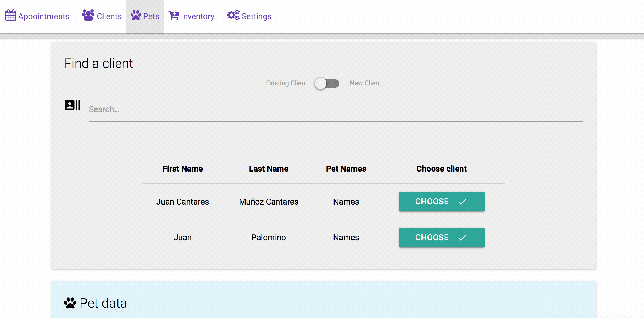This screenshot has height=318, width=644.
Task: Choose Juan Cantares Muñoz client
Action: (x=441, y=202)
